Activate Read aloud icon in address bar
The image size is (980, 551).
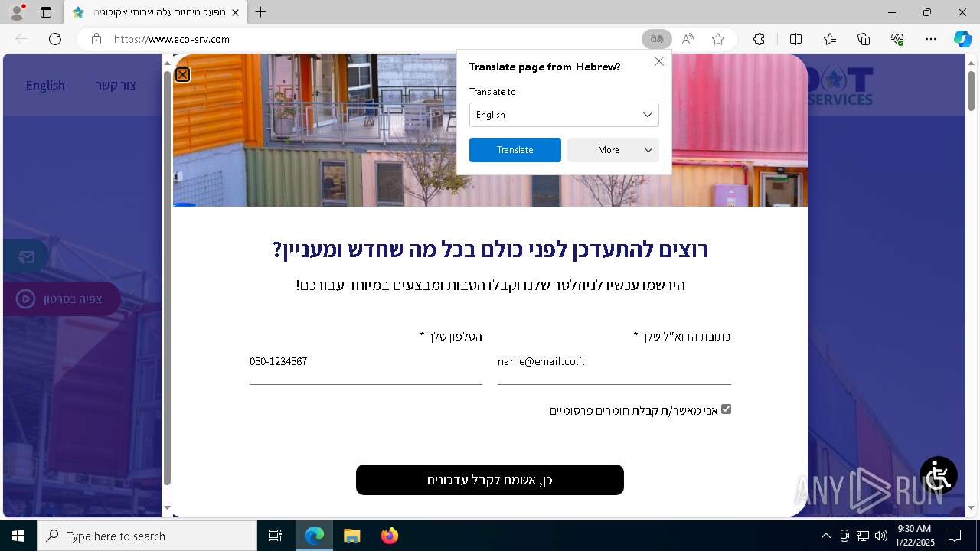(688, 39)
